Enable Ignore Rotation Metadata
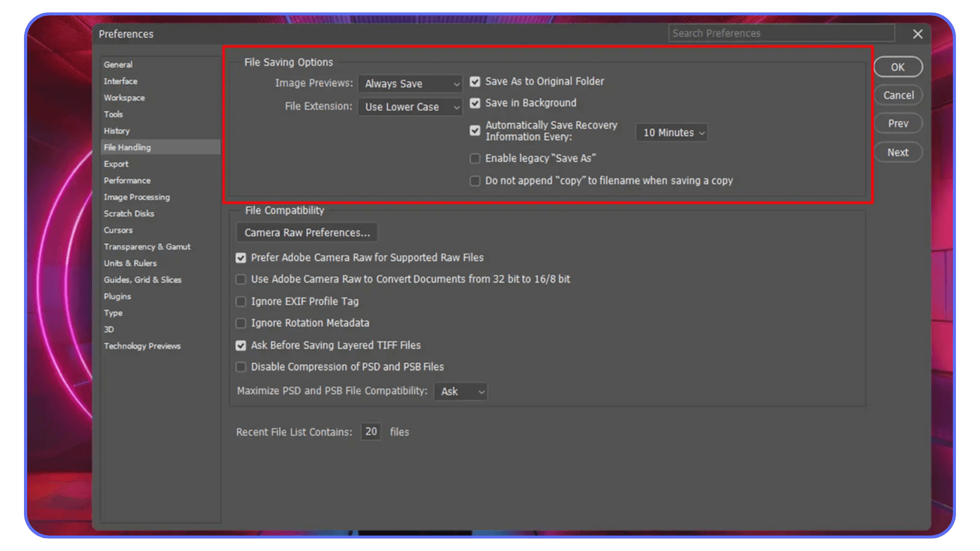 pyautogui.click(x=240, y=323)
